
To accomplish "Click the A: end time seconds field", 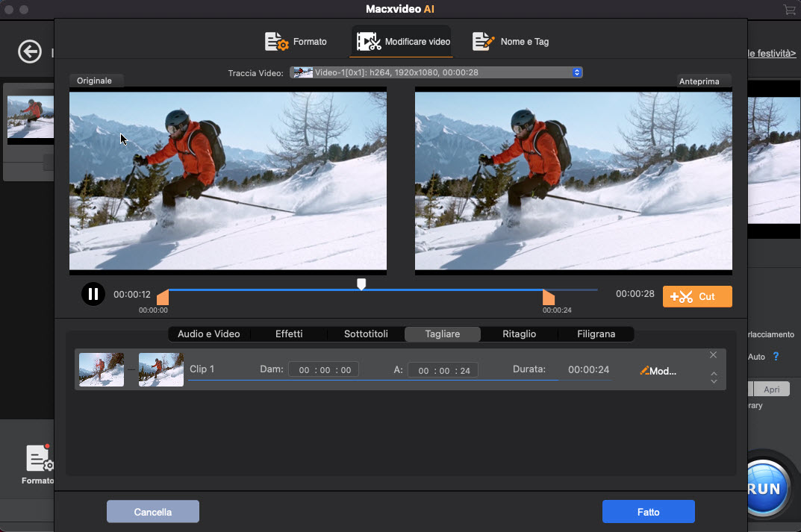I will [465, 371].
